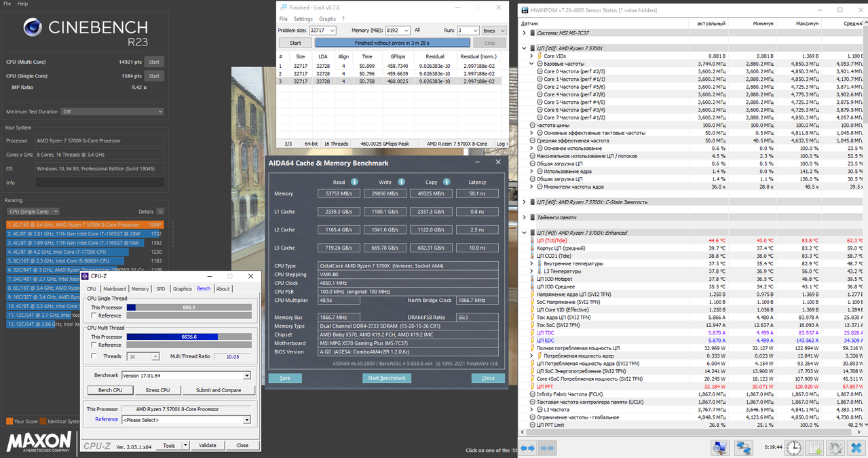This screenshot has width=868, height=458.
Task: Expand Система: MSI MS-7C37 sensor group
Action: tap(524, 33)
